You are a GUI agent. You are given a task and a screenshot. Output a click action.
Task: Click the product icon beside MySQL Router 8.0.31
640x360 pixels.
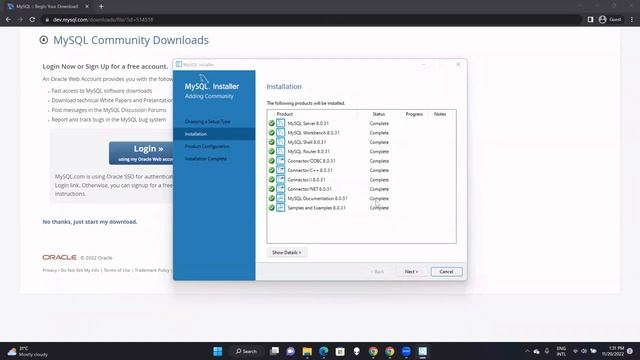pos(280,151)
